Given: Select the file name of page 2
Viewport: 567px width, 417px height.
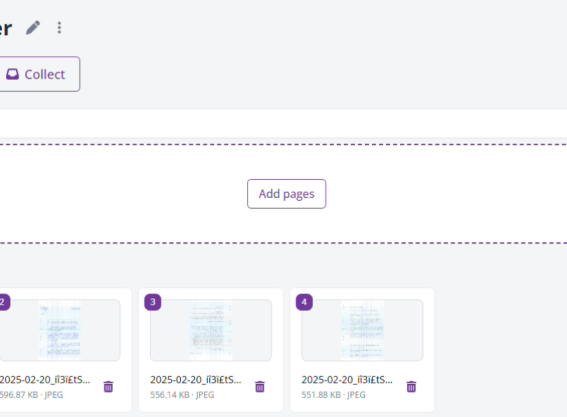Looking at the screenshot, I should pyautogui.click(x=45, y=380).
